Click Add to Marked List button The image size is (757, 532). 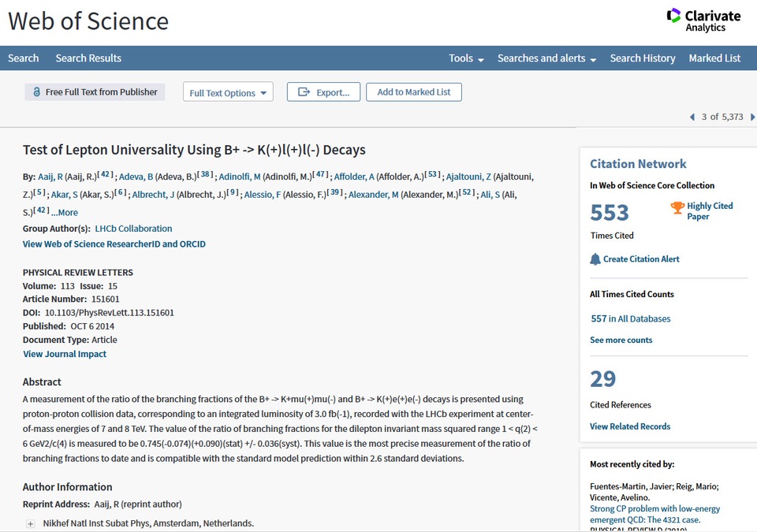pos(414,92)
